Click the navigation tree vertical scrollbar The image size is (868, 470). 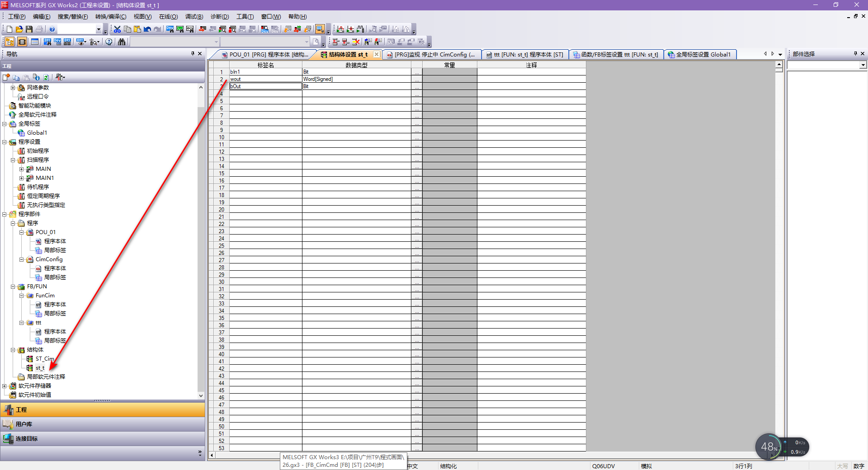(x=201, y=226)
